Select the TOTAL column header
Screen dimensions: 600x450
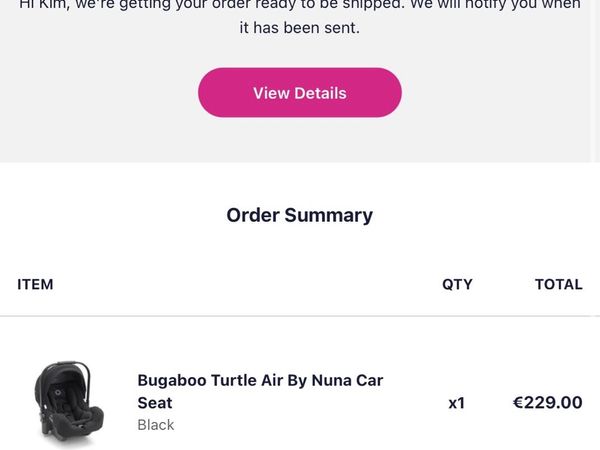[x=558, y=284]
